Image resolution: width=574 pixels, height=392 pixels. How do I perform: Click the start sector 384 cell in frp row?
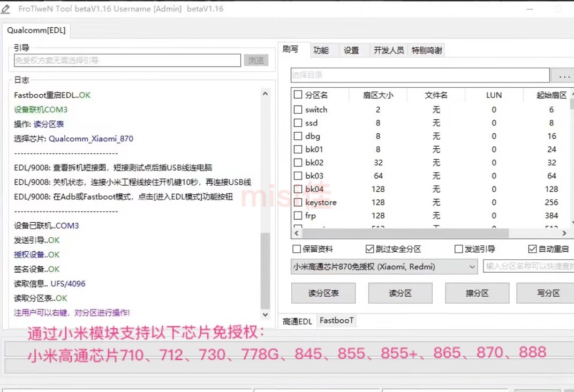(552, 216)
